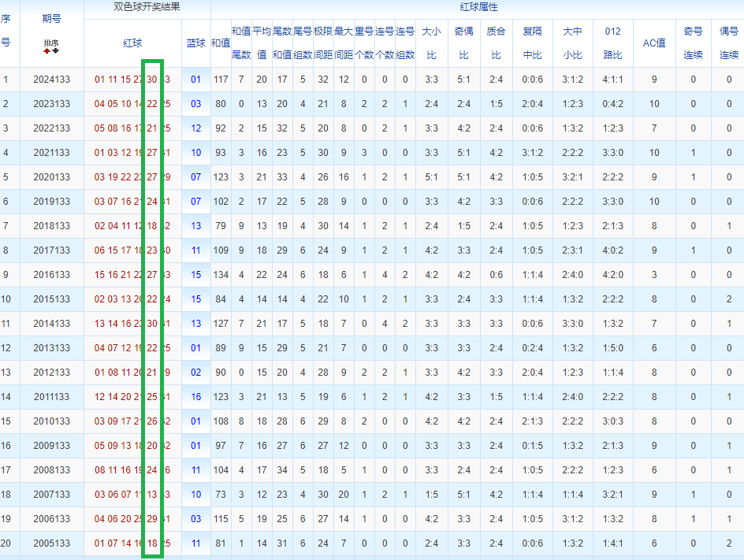This screenshot has width=744, height=560.
Task: Click 质合比 0:6 in row 2016133
Action: (x=496, y=275)
